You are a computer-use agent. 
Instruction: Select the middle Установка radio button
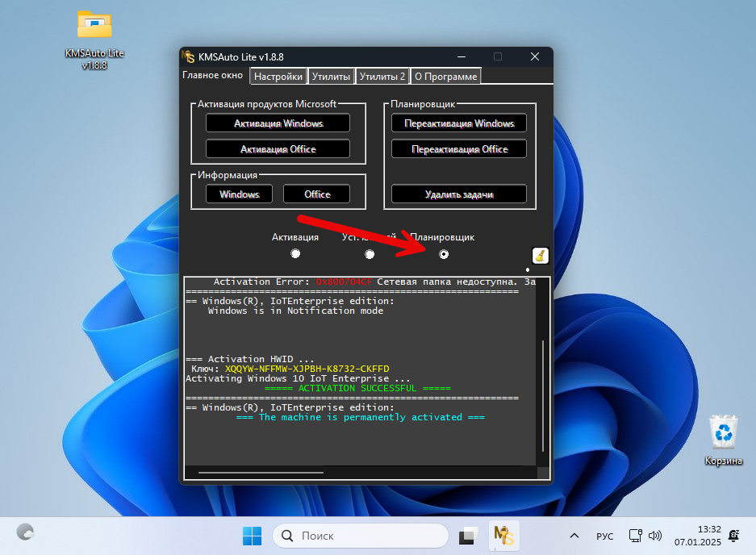click(370, 254)
